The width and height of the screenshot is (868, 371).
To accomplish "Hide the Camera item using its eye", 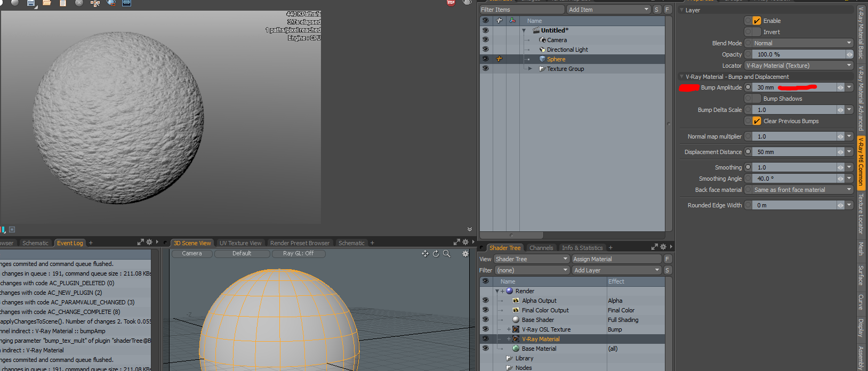I will pyautogui.click(x=485, y=40).
